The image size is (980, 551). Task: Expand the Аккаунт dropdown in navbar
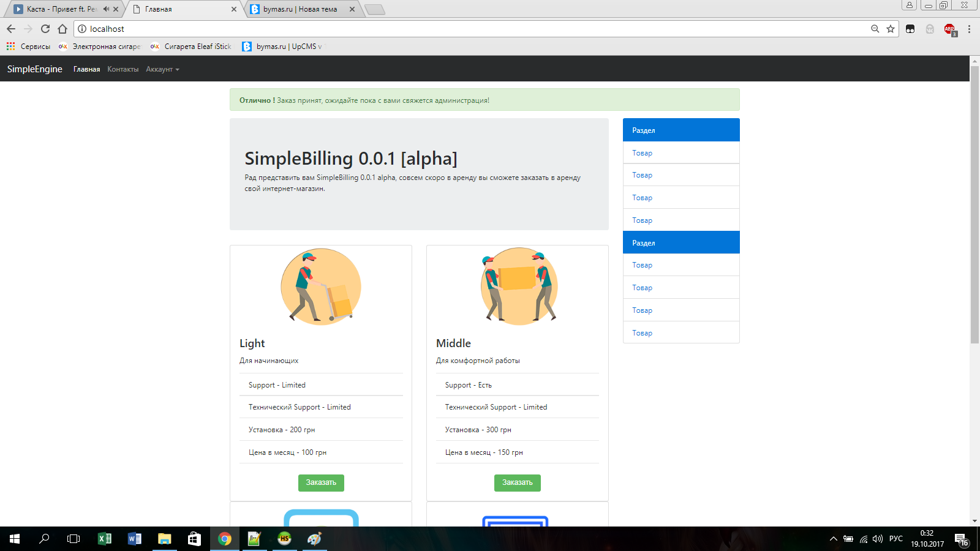162,69
